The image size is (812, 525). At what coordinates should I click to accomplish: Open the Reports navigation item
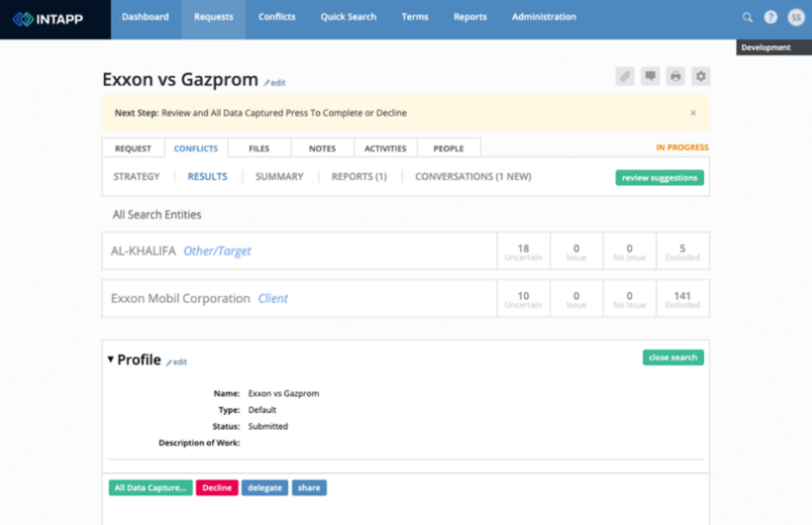pyautogui.click(x=470, y=16)
